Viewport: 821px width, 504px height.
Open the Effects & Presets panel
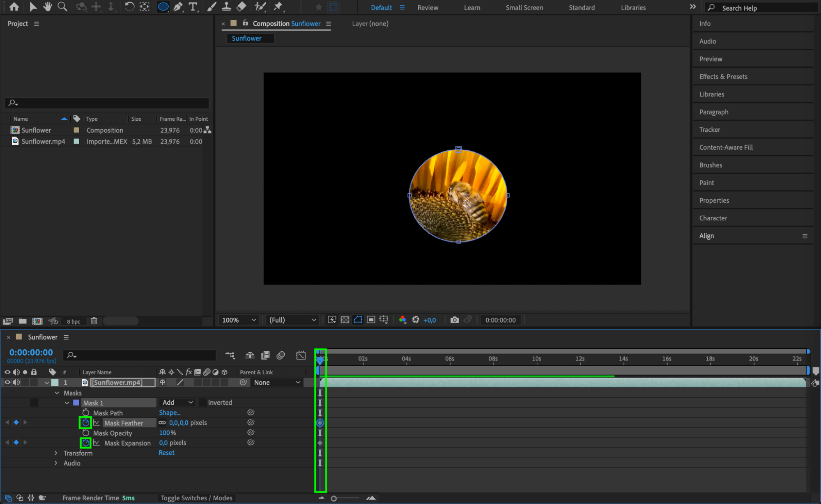point(723,76)
